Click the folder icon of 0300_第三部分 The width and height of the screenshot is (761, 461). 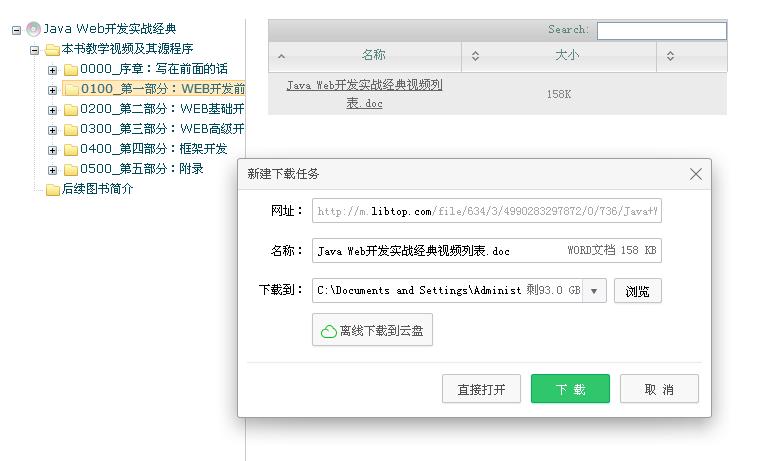71,129
